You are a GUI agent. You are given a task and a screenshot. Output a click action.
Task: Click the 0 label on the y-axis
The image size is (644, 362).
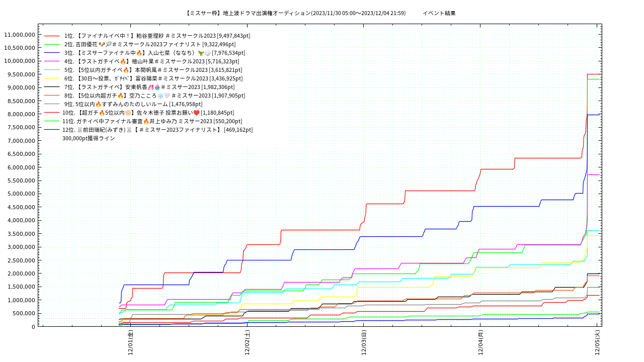point(33,327)
